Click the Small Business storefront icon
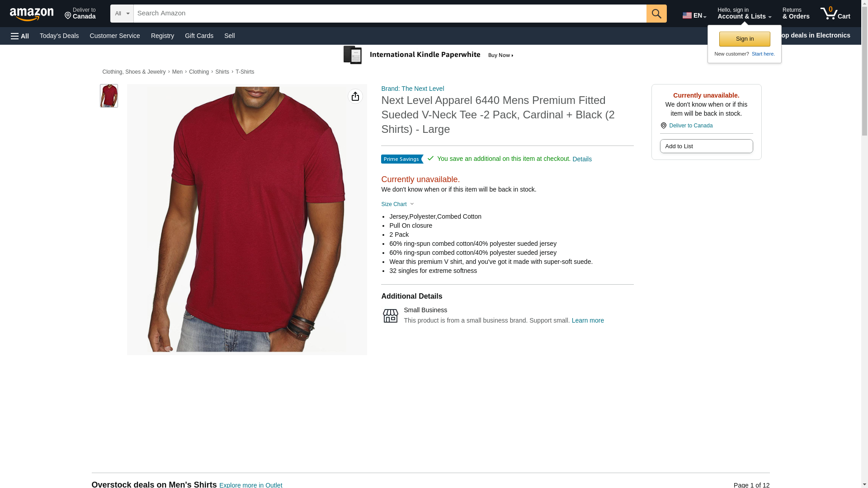The height and width of the screenshot is (488, 868). (x=391, y=315)
